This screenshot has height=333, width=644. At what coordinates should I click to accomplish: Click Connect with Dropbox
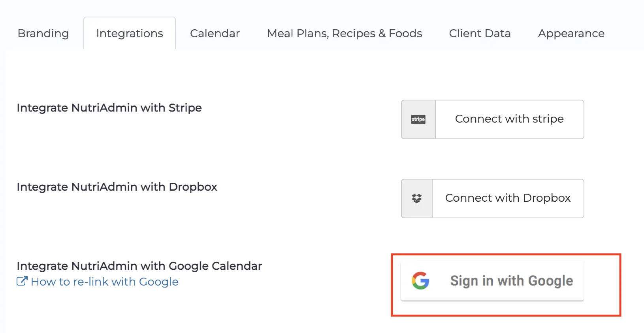[x=508, y=198]
